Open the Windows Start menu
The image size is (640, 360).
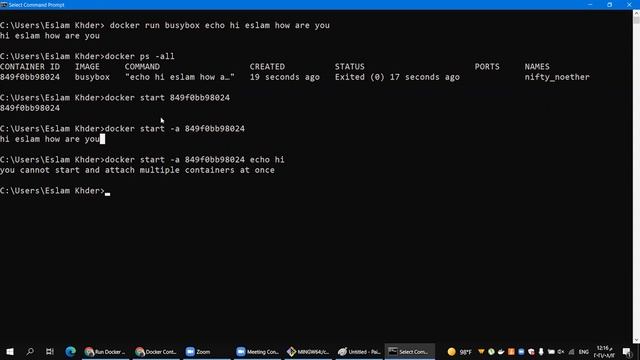10,351
